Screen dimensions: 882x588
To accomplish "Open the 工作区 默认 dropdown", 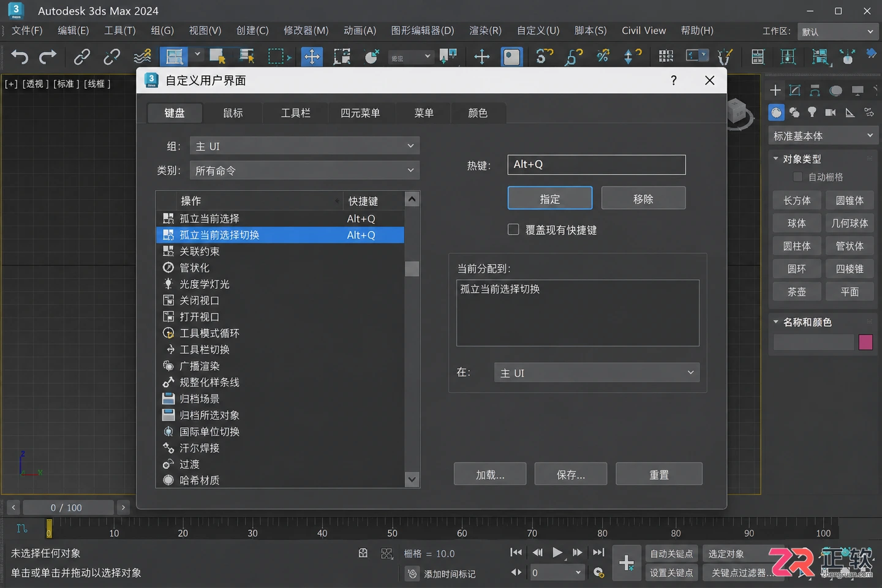I will [x=837, y=31].
